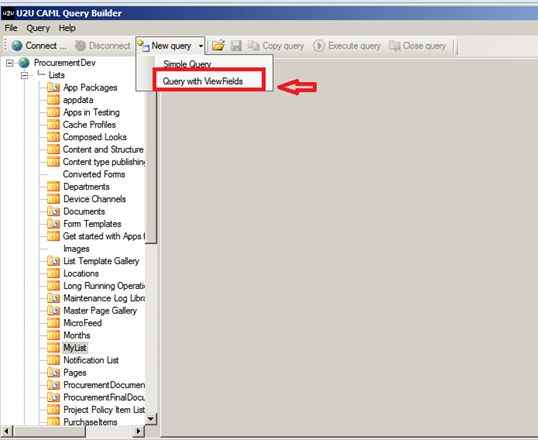Select the appdata list icon

(53, 100)
